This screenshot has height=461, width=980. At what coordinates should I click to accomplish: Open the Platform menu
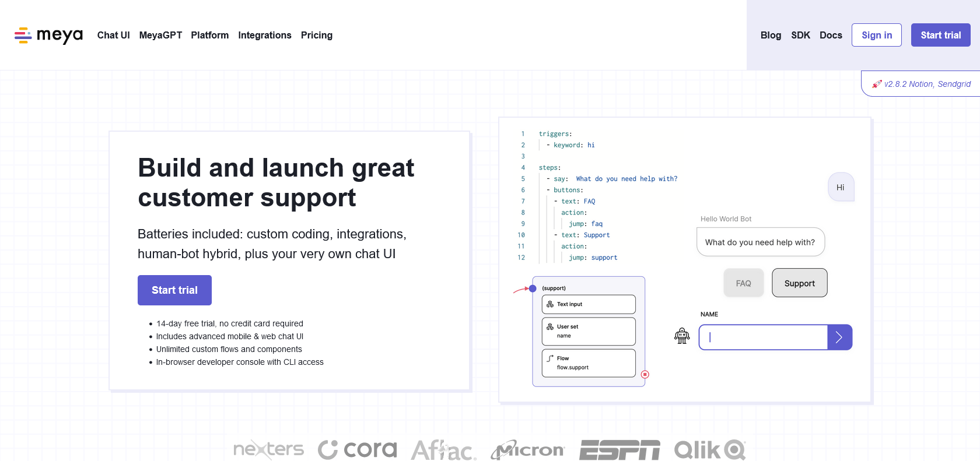209,35
